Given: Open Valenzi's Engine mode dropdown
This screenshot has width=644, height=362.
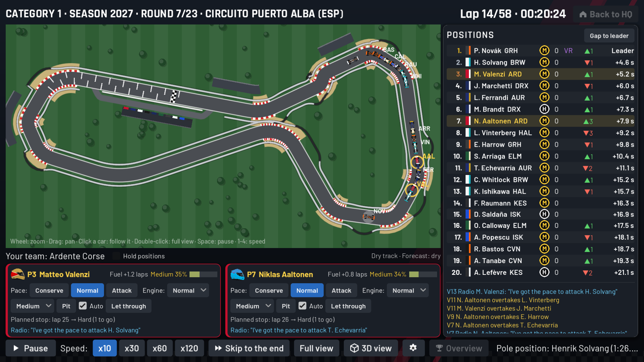Looking at the screenshot, I should coord(188,290).
